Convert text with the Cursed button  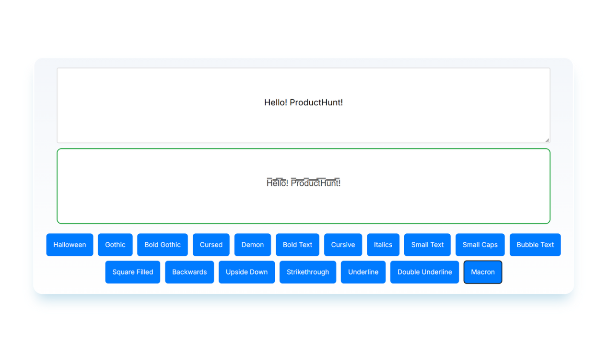click(x=211, y=245)
